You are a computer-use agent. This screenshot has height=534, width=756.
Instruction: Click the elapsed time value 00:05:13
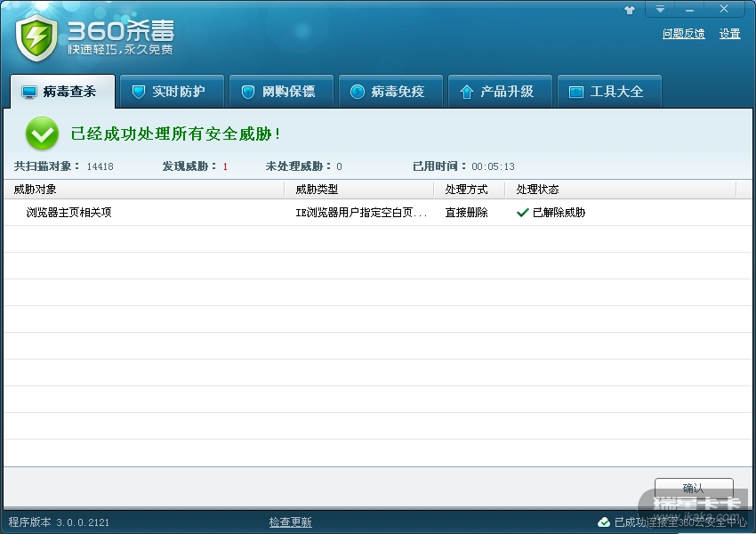[x=493, y=166]
